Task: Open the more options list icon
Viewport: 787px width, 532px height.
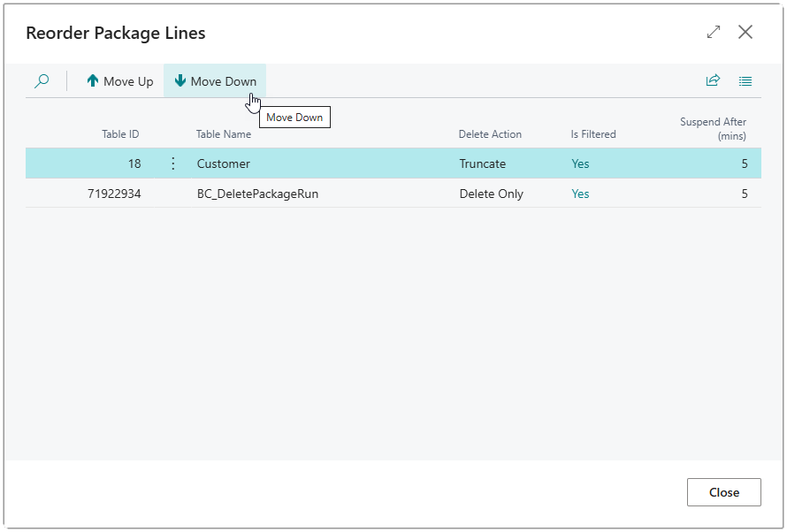Action: click(x=745, y=80)
